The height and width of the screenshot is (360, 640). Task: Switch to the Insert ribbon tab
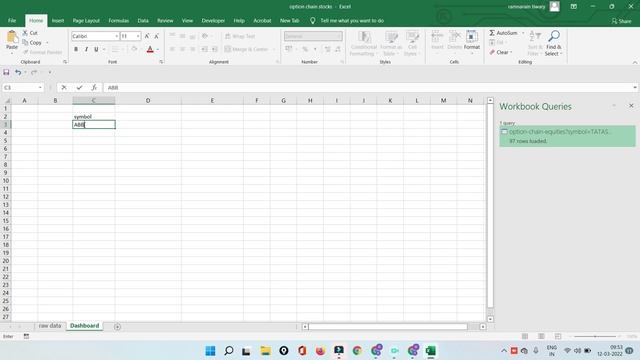pos(58,20)
